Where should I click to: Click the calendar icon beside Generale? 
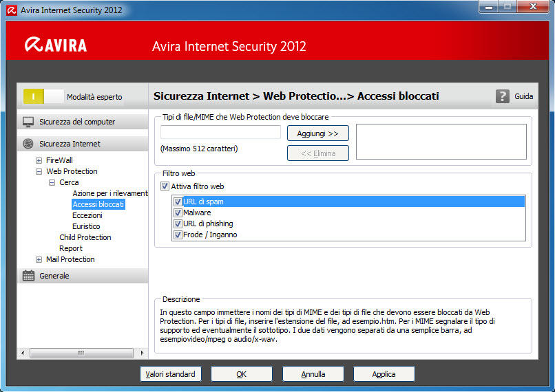(x=28, y=276)
